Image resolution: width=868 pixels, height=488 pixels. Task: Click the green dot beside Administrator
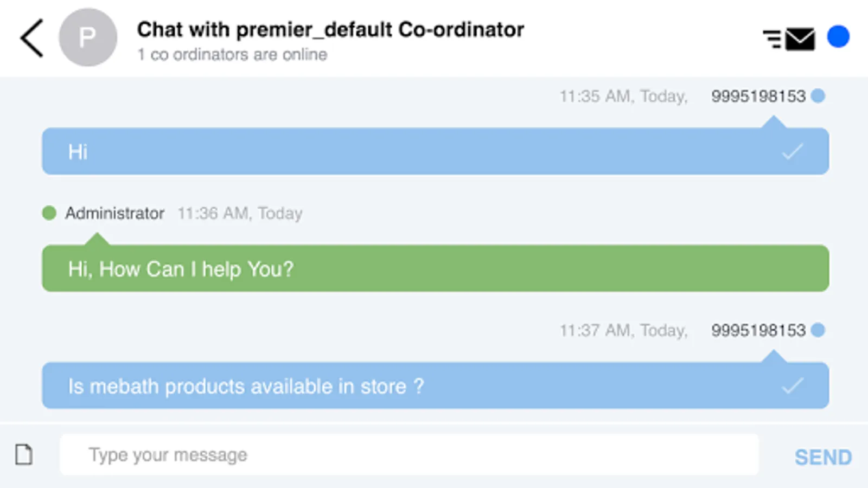[x=49, y=213]
